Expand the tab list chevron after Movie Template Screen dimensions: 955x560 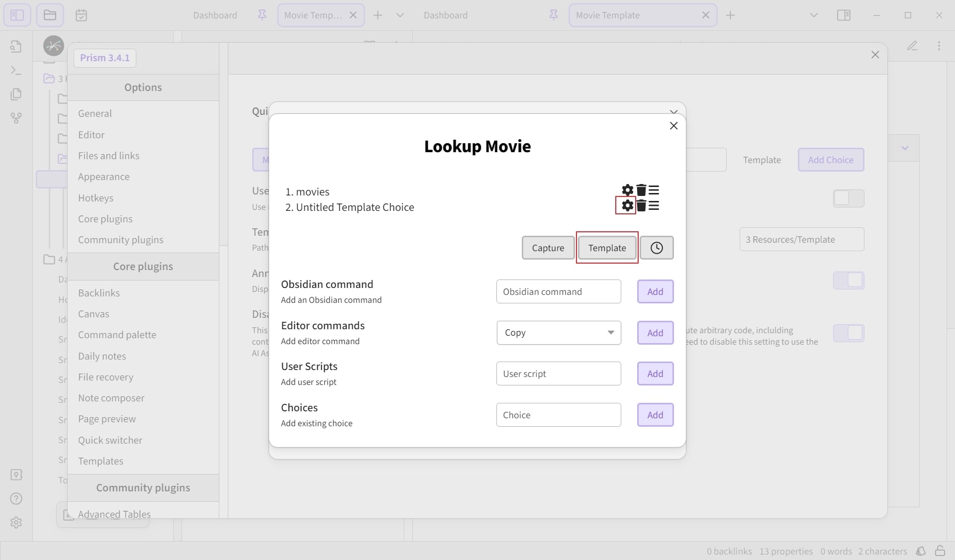(x=814, y=15)
